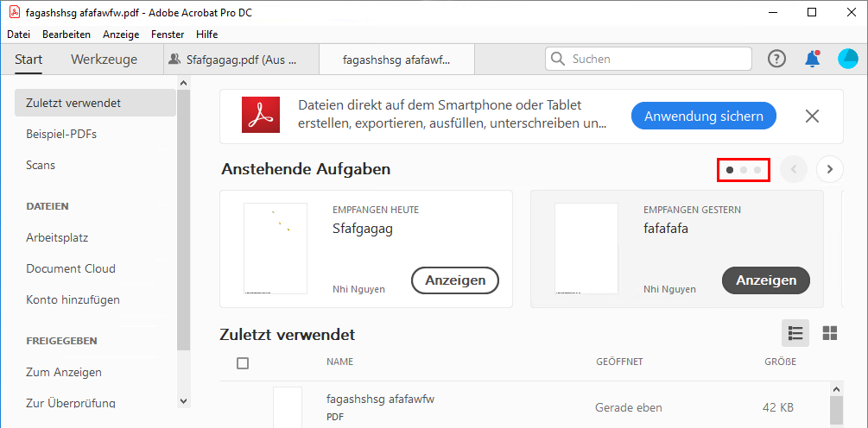Show next pending tasks with right chevron
The height and width of the screenshot is (428, 868).
pos(830,169)
